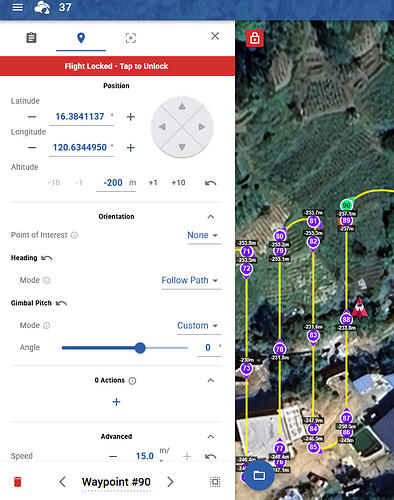Screen dimensions: 394x500
Task: Click the red drone aircraft icon on map
Action: (359, 307)
